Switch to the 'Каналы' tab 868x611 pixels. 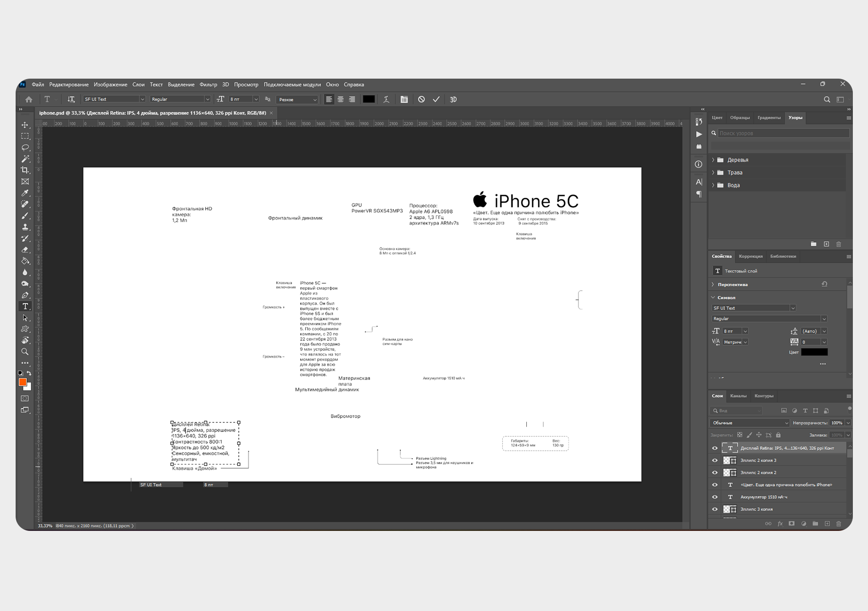[x=738, y=396]
